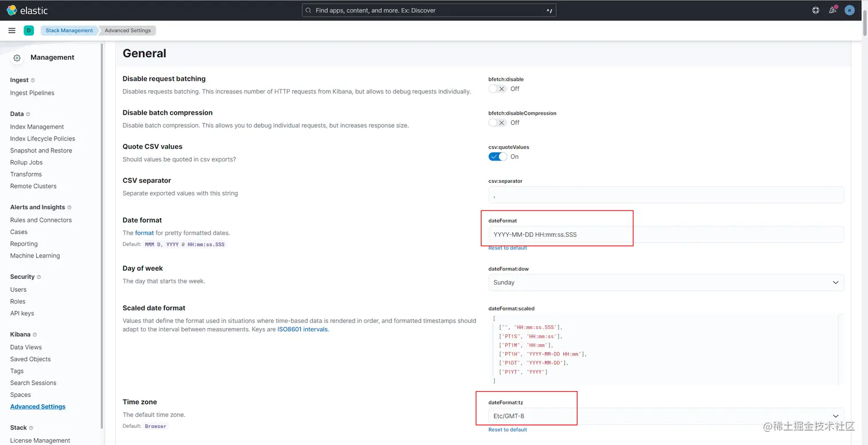Open the user account avatar menu
Viewport: 868px width, 445px height.
point(850,10)
